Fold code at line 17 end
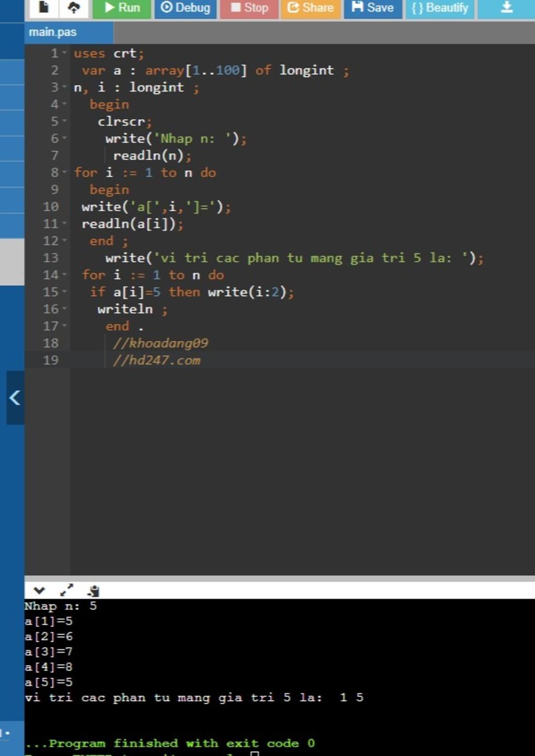The height and width of the screenshot is (756, 535). (64, 326)
